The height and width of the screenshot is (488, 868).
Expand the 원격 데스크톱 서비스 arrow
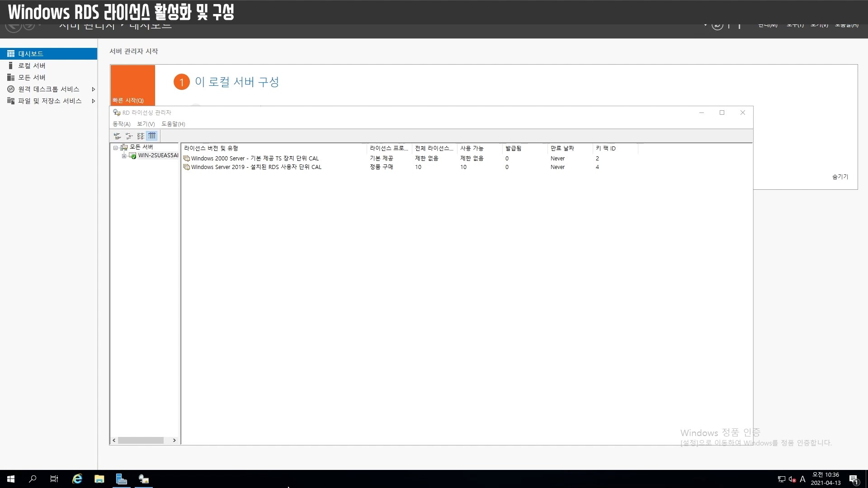tap(93, 89)
